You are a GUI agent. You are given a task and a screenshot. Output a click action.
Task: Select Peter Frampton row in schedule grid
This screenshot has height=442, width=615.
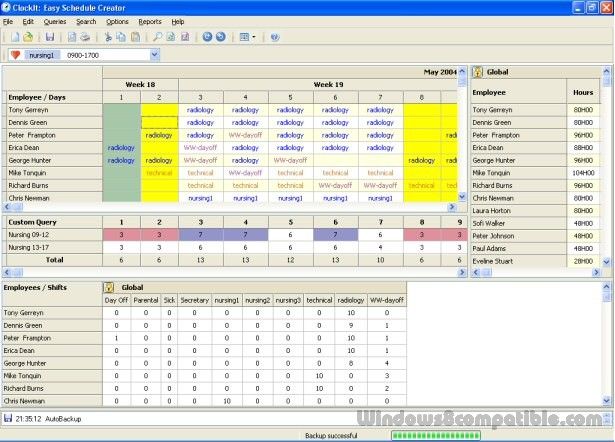click(x=53, y=135)
